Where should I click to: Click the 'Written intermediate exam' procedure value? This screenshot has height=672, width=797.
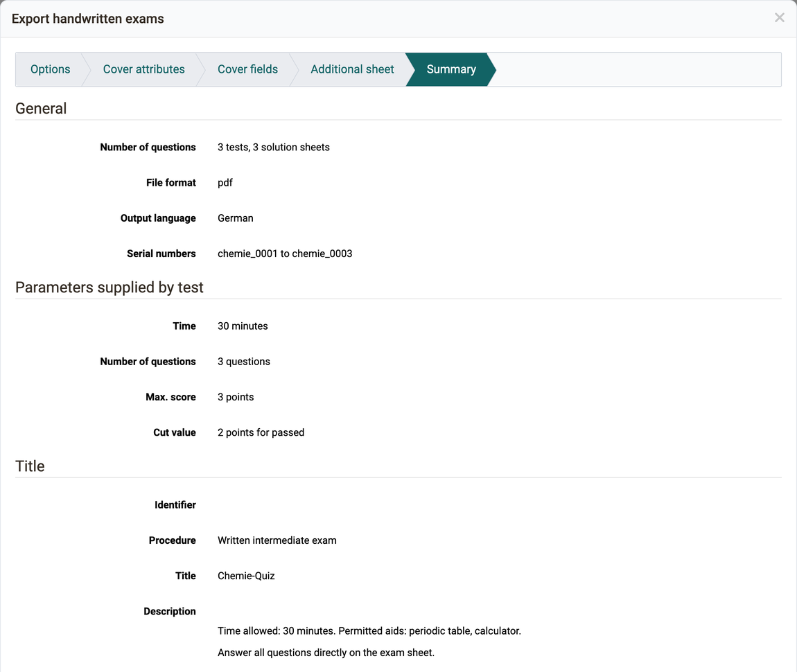[277, 540]
